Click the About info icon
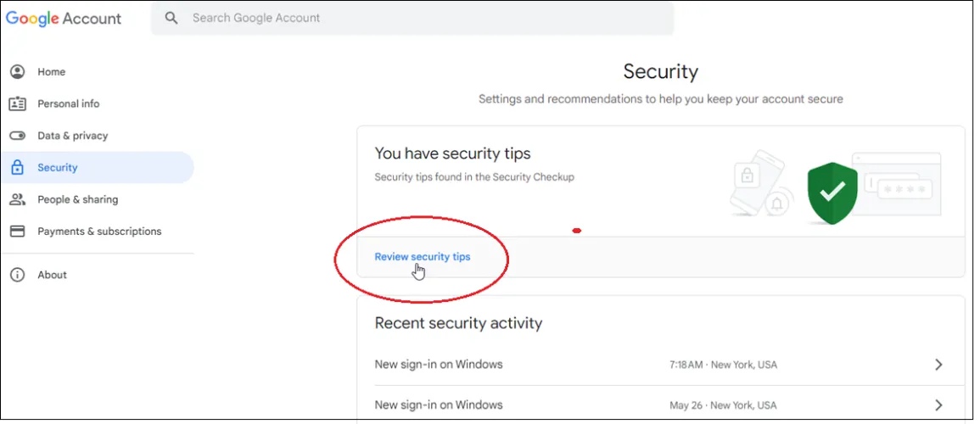This screenshot has height=424, width=980. pyautogui.click(x=17, y=275)
